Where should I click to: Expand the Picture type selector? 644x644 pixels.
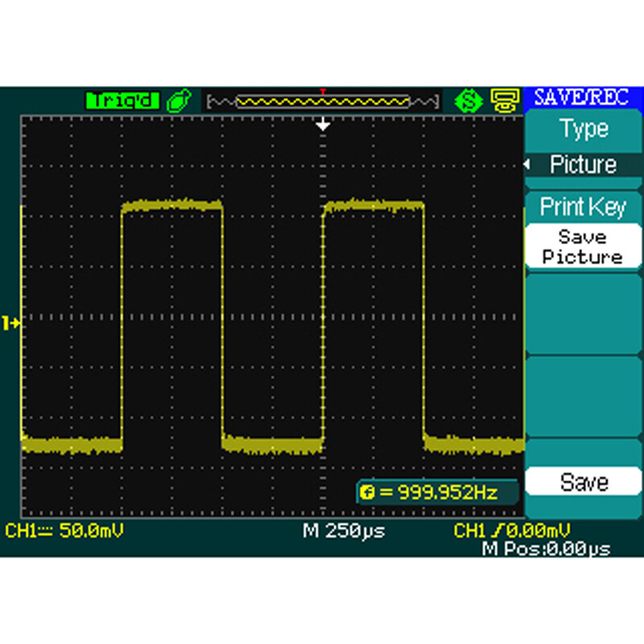(584, 164)
